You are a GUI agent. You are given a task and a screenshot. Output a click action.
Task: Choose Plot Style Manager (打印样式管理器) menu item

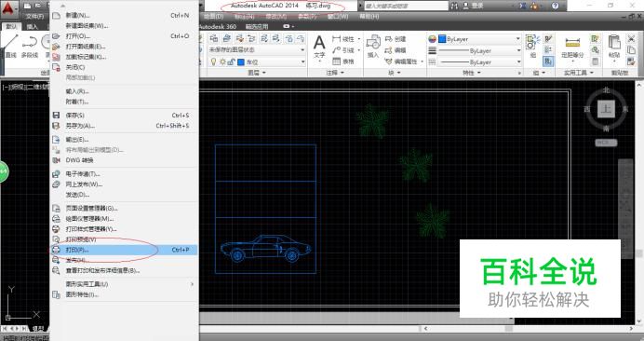(124, 229)
